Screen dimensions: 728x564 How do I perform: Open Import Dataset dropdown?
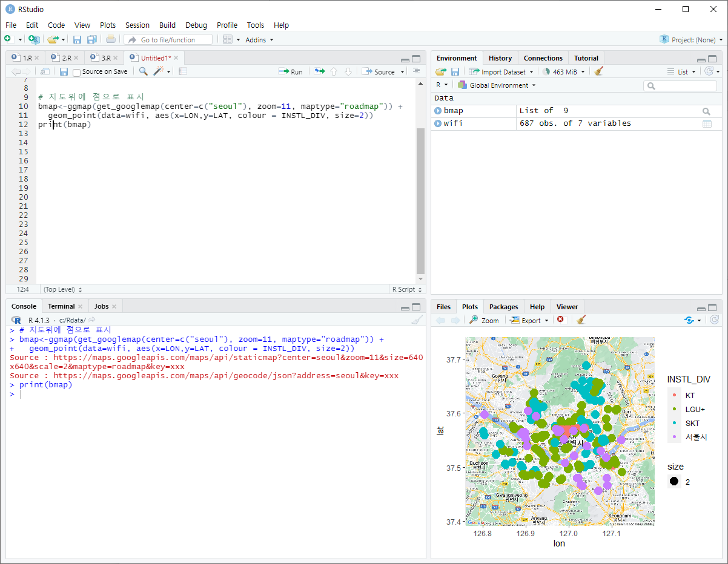click(x=501, y=71)
